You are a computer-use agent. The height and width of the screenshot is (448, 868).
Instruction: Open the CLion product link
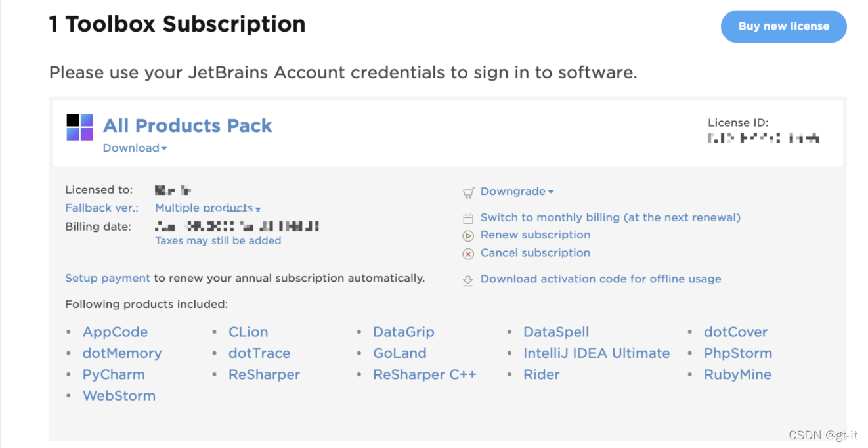pos(248,332)
